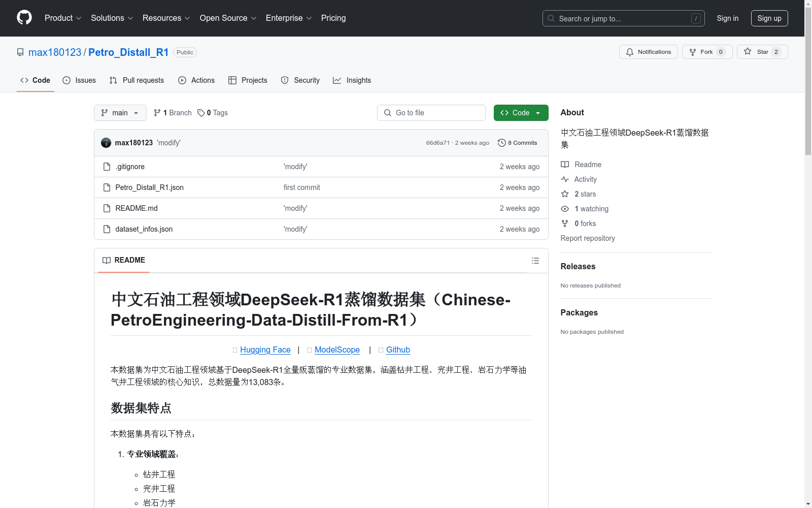Click the fork icon next to 0 forks

[x=565, y=224]
